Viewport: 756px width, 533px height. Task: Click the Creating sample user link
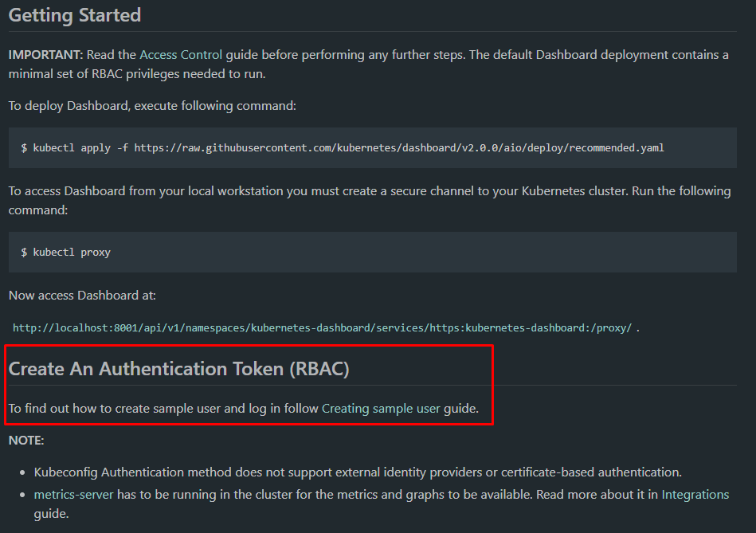click(x=380, y=408)
